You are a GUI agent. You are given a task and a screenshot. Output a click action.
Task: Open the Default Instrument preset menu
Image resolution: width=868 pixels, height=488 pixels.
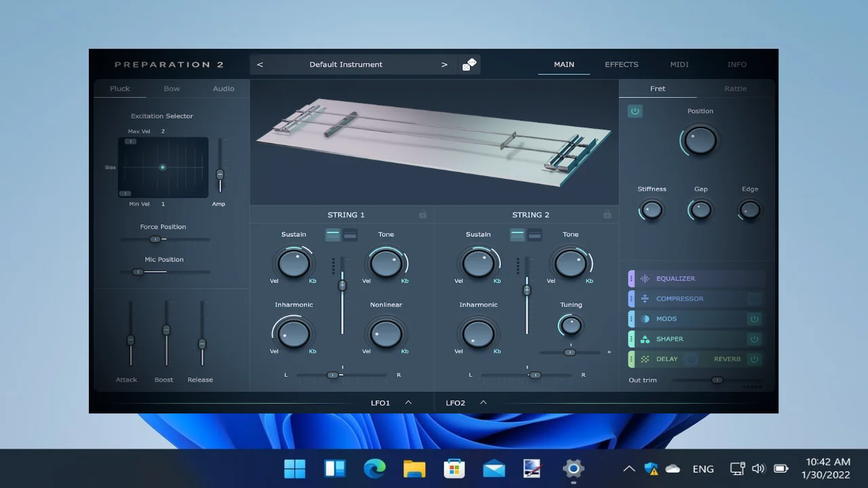coord(346,64)
